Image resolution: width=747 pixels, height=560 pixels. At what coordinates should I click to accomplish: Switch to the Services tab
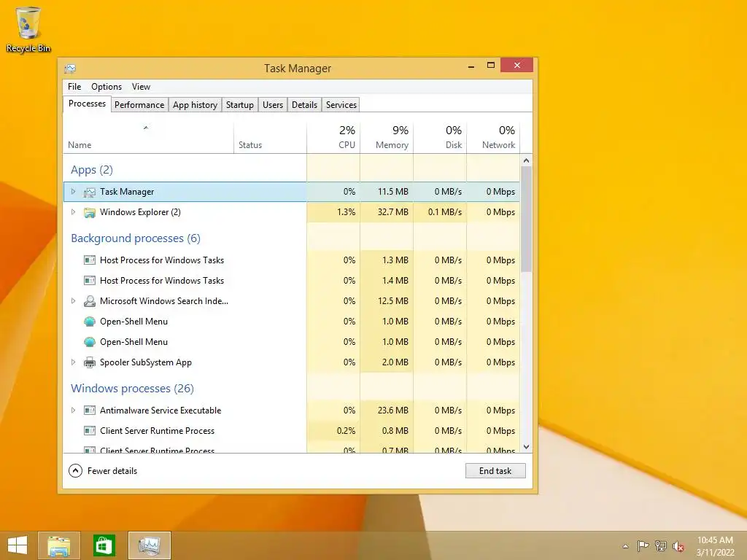click(341, 105)
